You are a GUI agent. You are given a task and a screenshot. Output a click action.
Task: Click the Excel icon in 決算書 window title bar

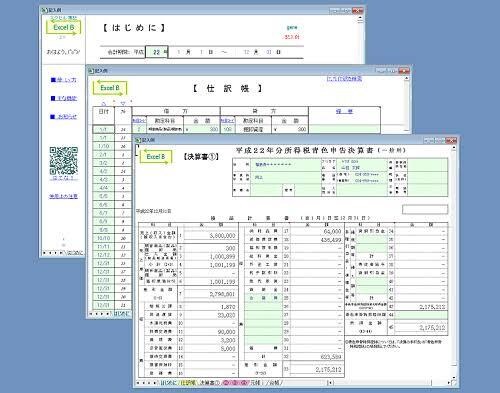[x=139, y=140]
